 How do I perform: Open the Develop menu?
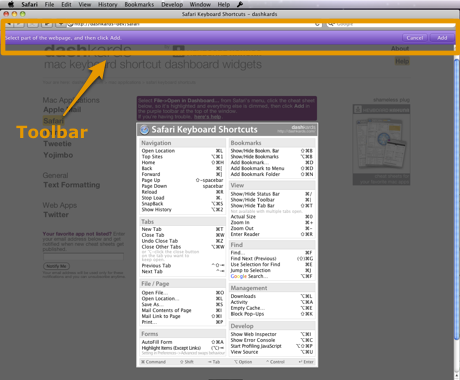point(172,4)
